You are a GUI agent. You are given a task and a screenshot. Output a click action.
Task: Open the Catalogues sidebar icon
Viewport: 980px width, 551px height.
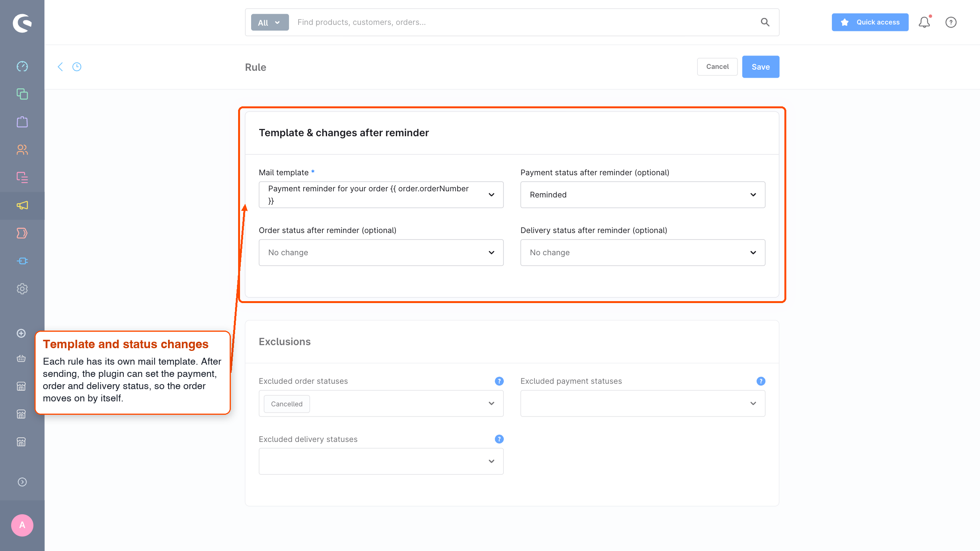pyautogui.click(x=22, y=94)
